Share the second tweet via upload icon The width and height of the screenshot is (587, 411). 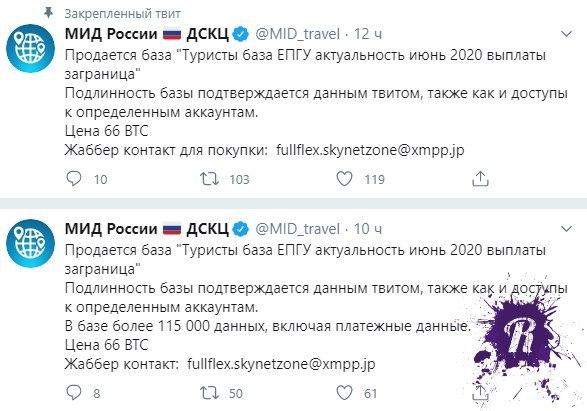click(480, 393)
